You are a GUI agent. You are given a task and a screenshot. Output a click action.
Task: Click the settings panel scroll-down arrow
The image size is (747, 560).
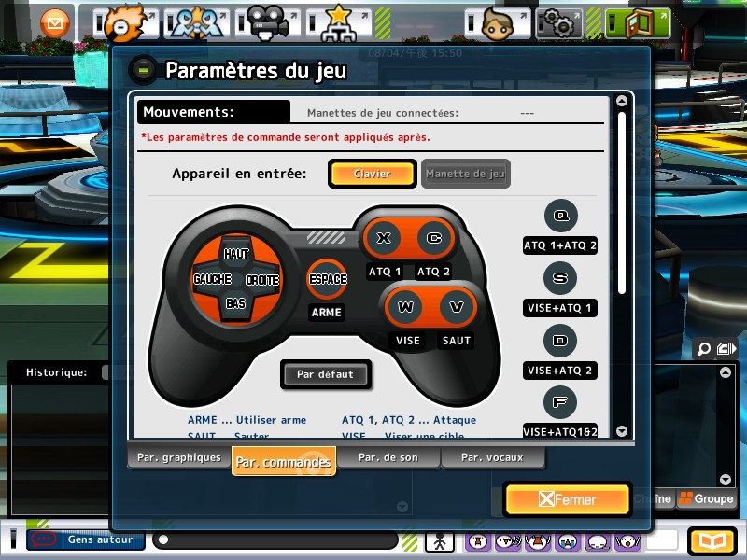(622, 431)
